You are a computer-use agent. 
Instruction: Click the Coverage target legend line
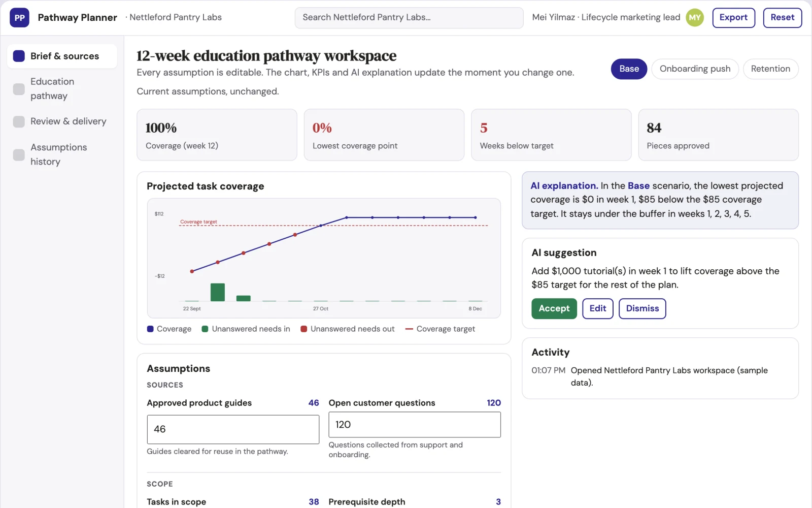coord(409,329)
